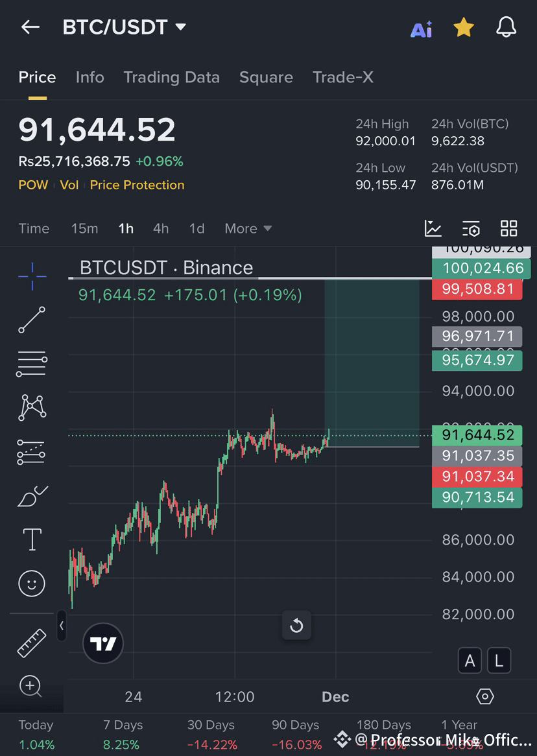Select the crosshair cursor tool
537x756 pixels.
(x=32, y=276)
